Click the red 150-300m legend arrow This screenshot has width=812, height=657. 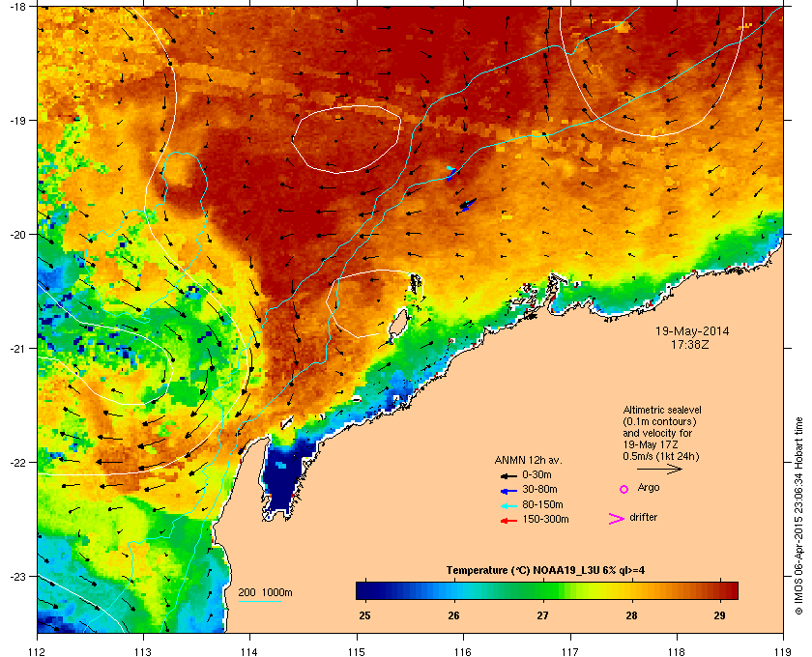[508, 521]
